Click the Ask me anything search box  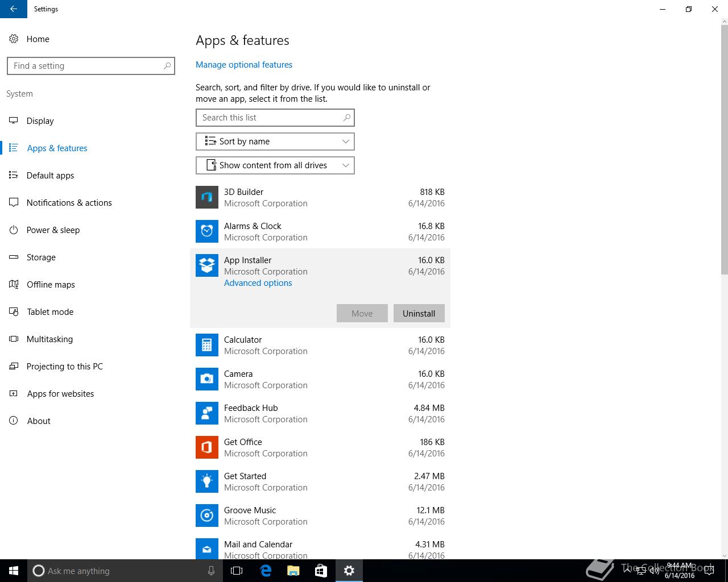(125, 571)
